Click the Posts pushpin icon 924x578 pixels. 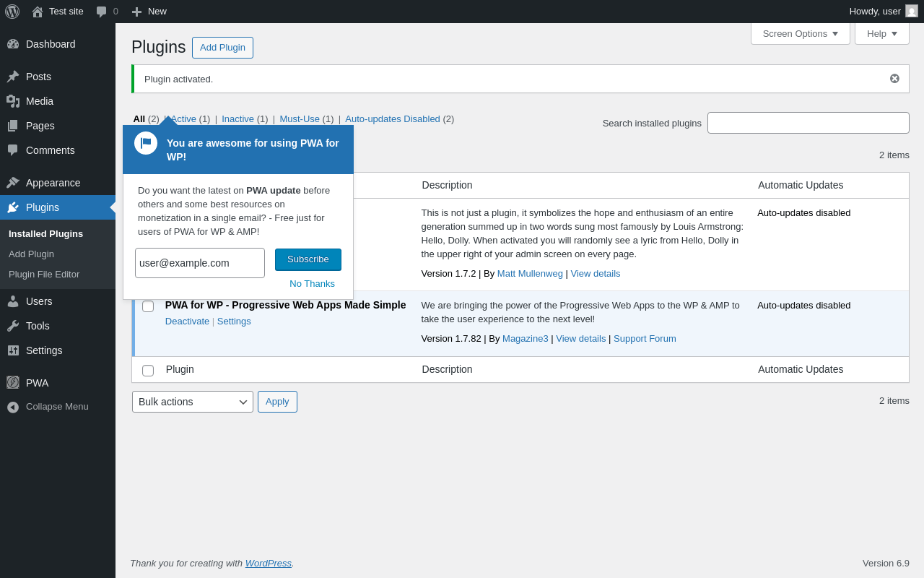(x=13, y=77)
